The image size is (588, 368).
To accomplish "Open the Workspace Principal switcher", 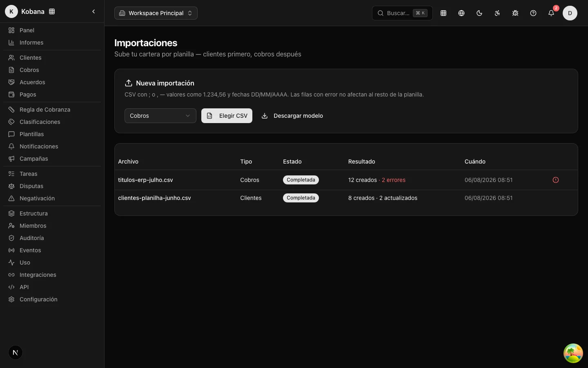I will click(x=156, y=13).
